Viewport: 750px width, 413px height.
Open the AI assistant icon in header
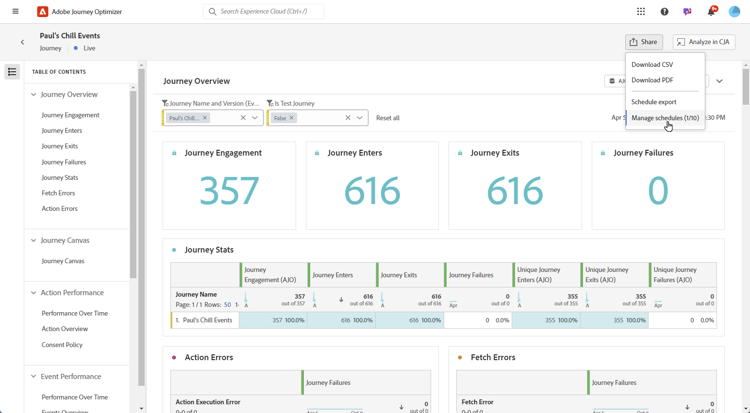687,11
